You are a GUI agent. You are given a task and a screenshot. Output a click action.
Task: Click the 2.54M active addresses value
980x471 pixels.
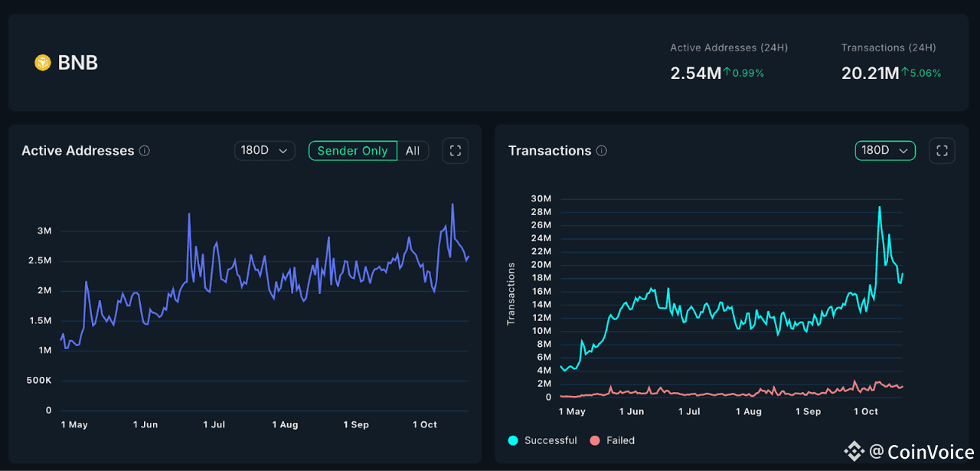pos(695,74)
